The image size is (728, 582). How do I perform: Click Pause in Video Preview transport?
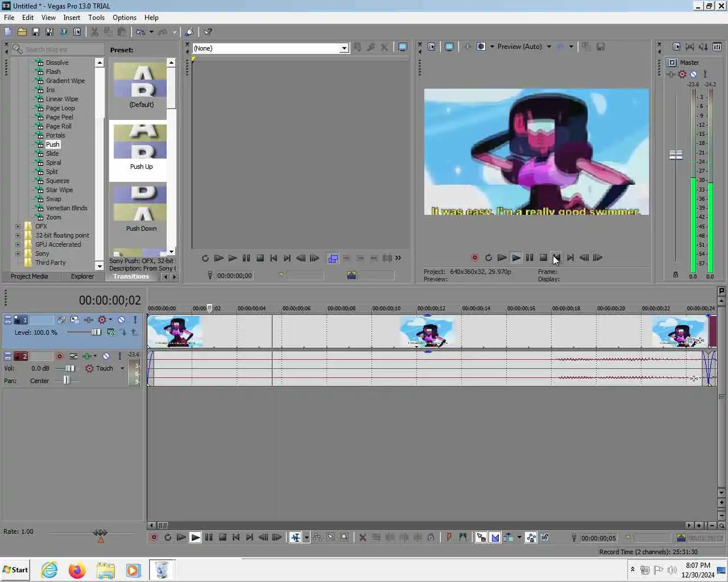(530, 257)
